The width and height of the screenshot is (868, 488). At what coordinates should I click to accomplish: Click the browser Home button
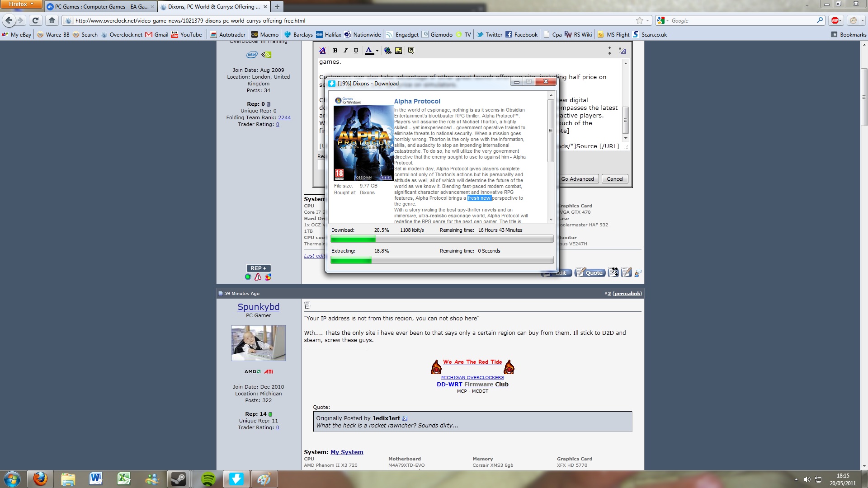pyautogui.click(x=52, y=20)
